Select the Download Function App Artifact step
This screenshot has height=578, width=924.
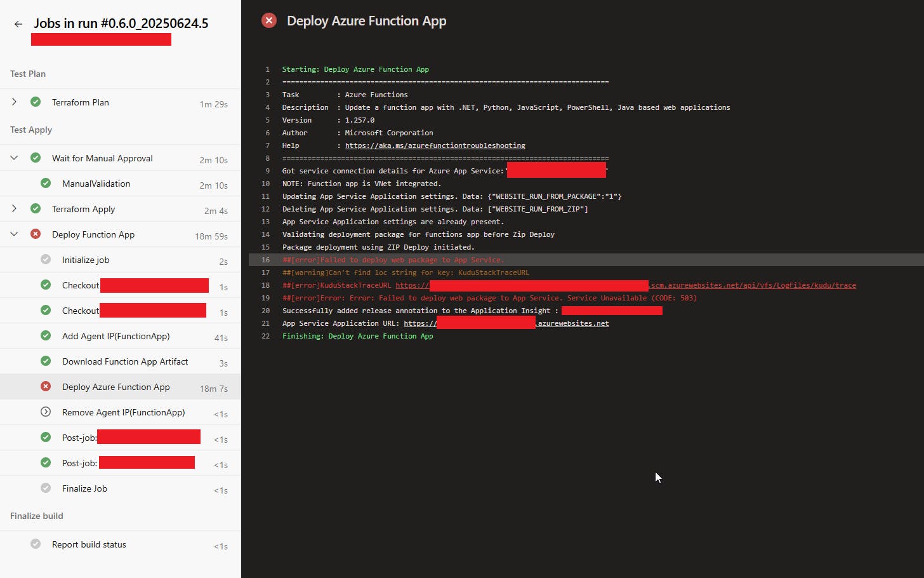point(125,361)
